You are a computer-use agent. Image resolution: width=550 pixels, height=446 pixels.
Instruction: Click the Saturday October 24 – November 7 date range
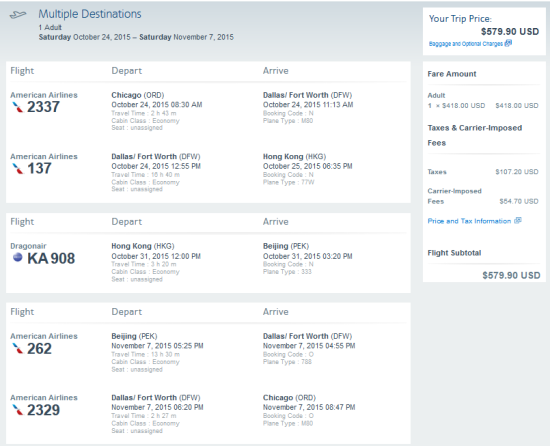pyautogui.click(x=136, y=37)
